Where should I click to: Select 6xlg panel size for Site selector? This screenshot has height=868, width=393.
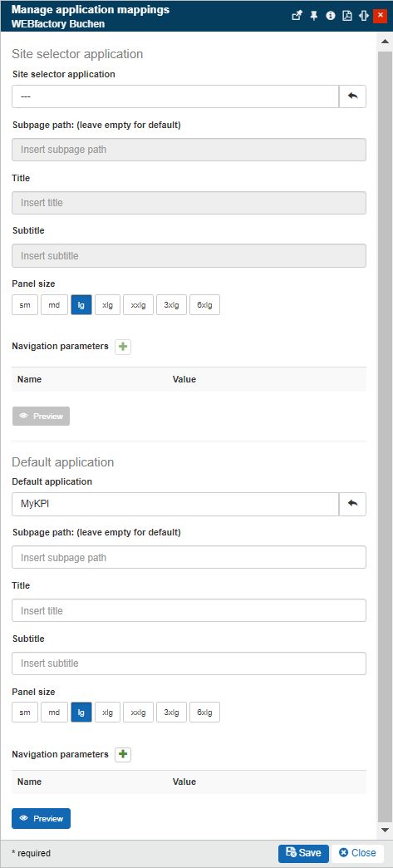[204, 305]
